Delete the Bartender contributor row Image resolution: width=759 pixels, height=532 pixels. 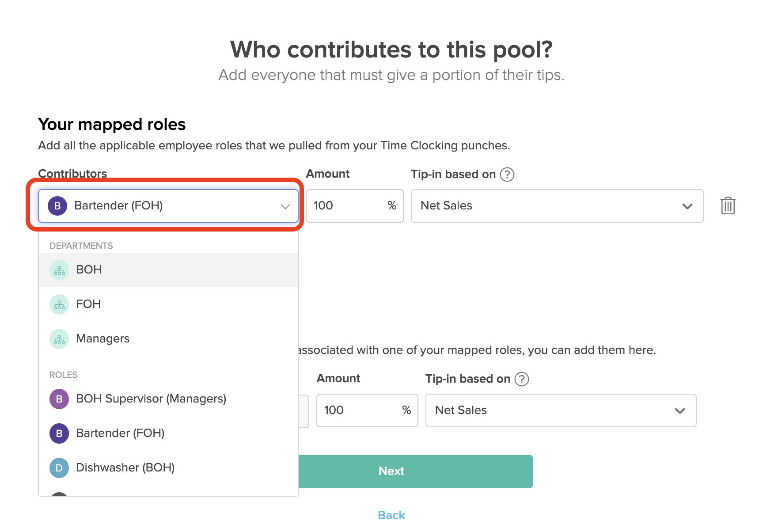tap(728, 205)
